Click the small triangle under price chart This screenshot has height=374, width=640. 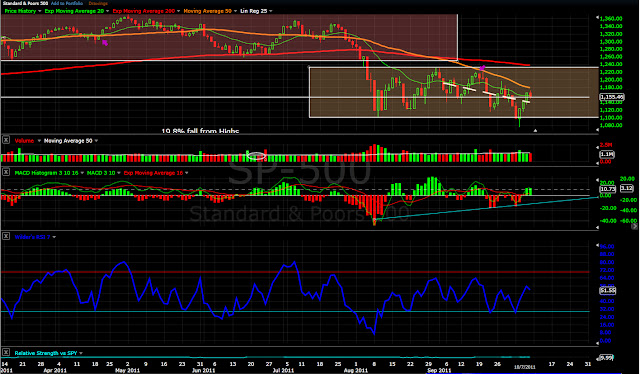click(x=535, y=131)
